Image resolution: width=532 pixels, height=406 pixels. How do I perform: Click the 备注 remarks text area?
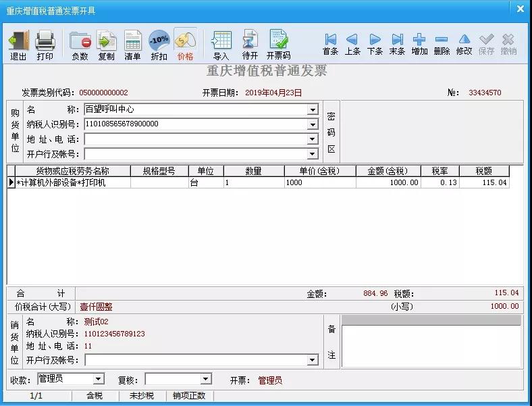431,346
